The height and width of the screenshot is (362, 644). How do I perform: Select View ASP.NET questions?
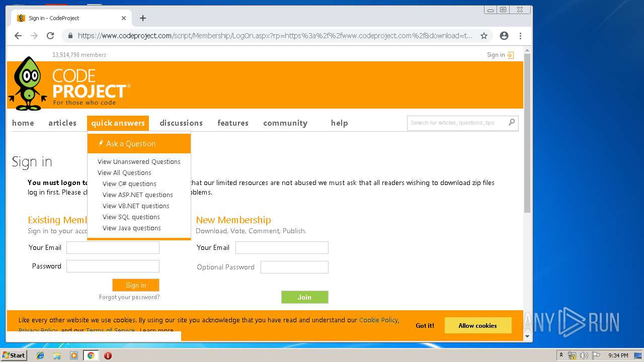point(138,195)
